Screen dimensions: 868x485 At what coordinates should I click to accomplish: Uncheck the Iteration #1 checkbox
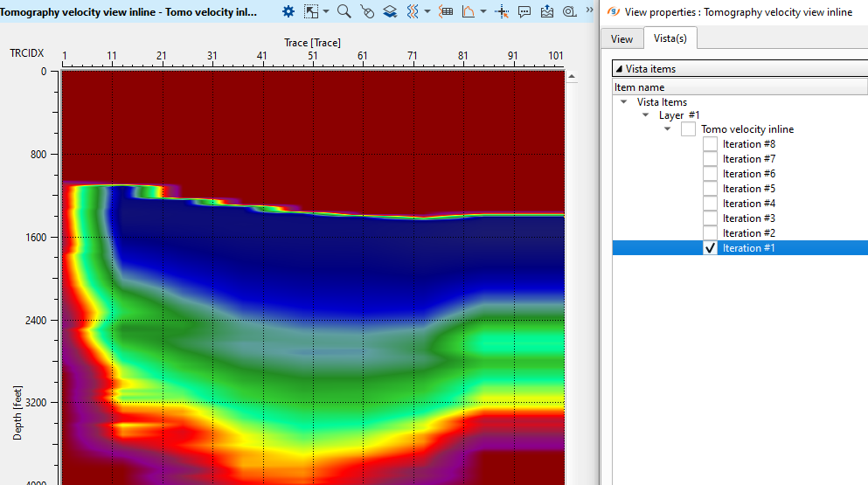[x=710, y=248]
